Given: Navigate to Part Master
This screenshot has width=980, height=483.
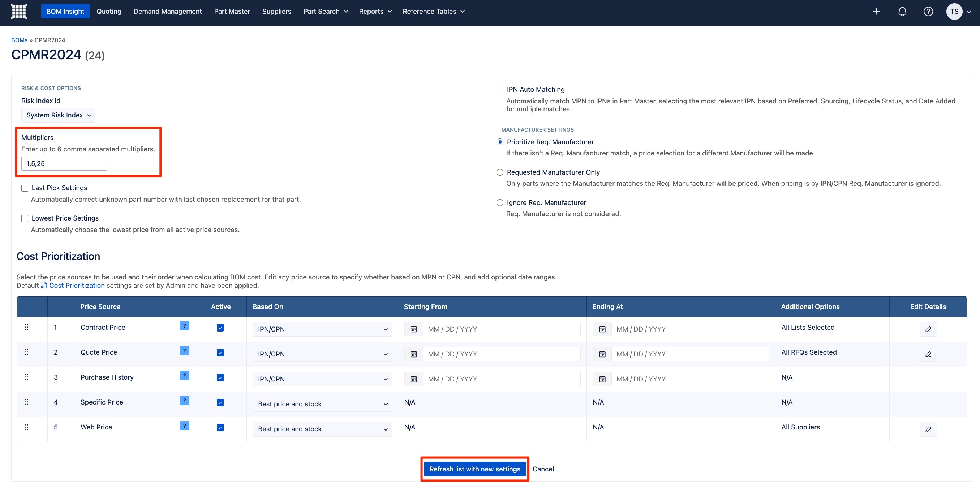Looking at the screenshot, I should (232, 12).
